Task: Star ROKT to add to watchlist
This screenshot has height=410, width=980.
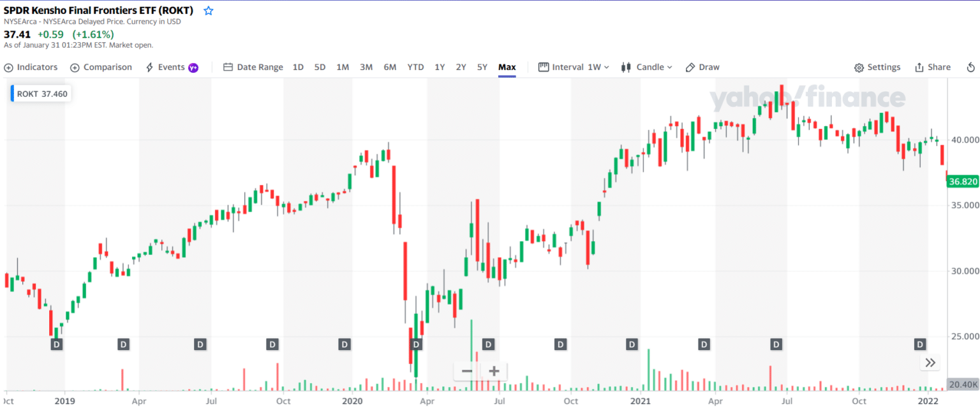Action: click(208, 10)
